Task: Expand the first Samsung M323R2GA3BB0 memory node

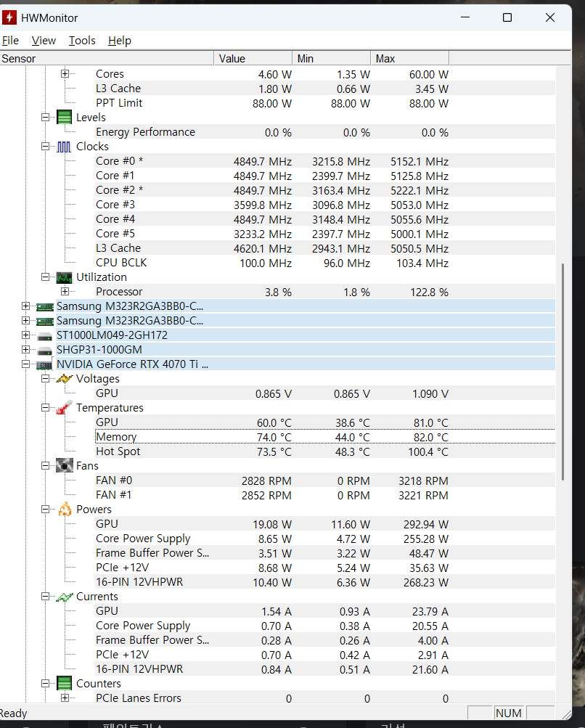Action: coord(26,306)
